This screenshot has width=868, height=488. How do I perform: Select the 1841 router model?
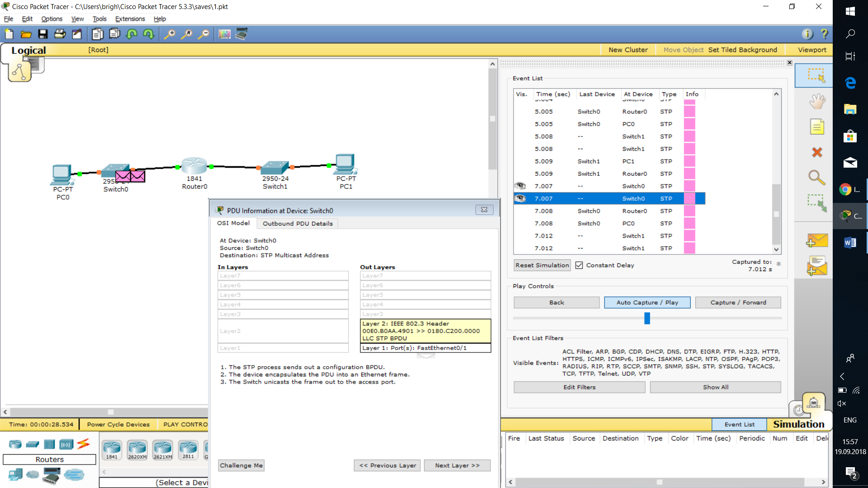coord(112,450)
